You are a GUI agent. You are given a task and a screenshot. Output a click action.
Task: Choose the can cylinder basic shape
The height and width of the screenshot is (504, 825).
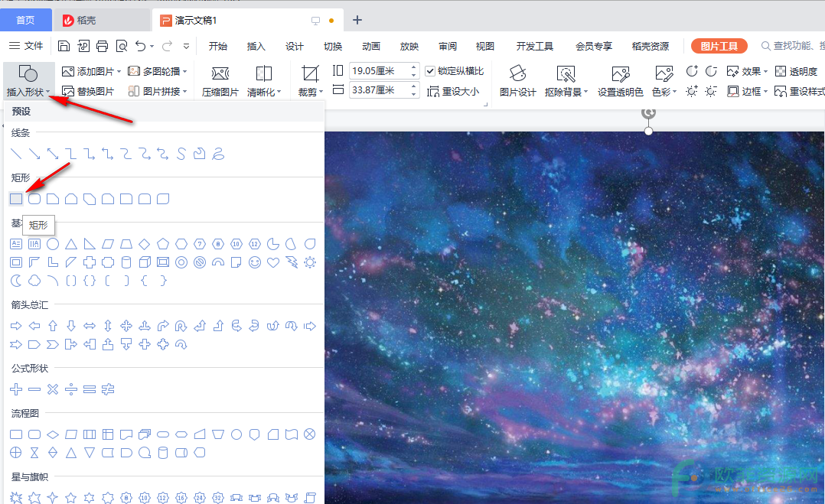coord(126,262)
